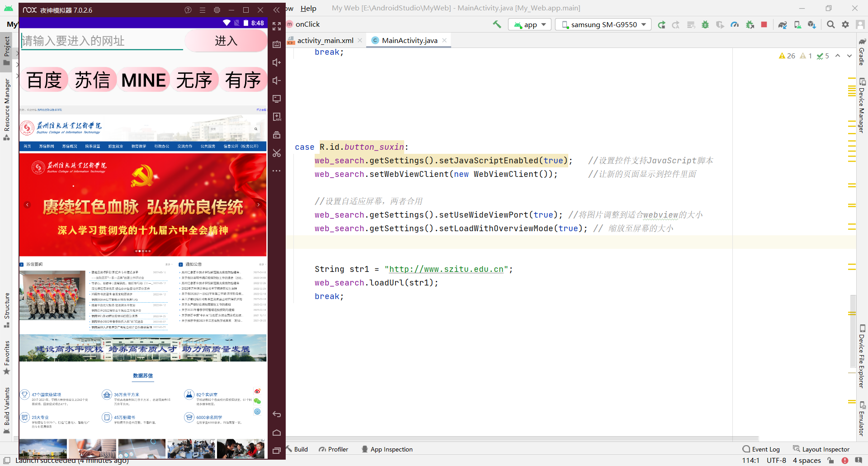Open the samsung SM-G9550 device dropdown
The height and width of the screenshot is (466, 868).
(x=603, y=24)
